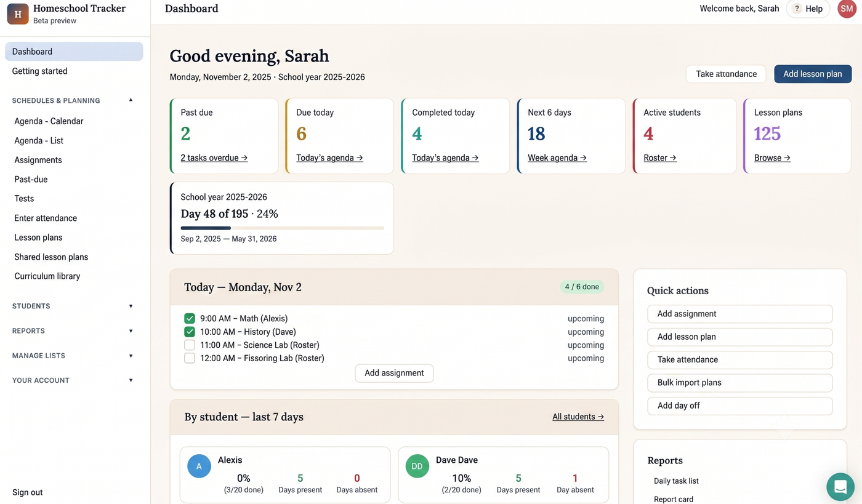Click the Due today count 6

301,134
